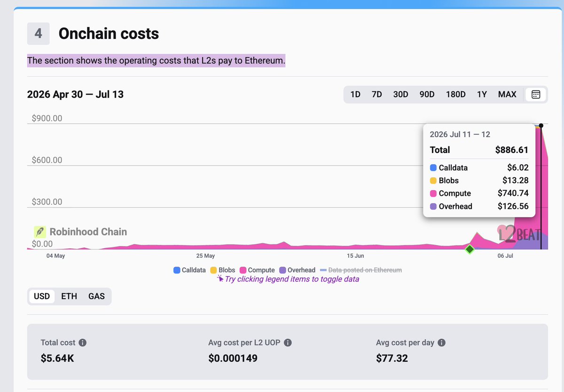This screenshot has width=564, height=392.
Task: Switch cost unit to GAS
Action: 96,296
